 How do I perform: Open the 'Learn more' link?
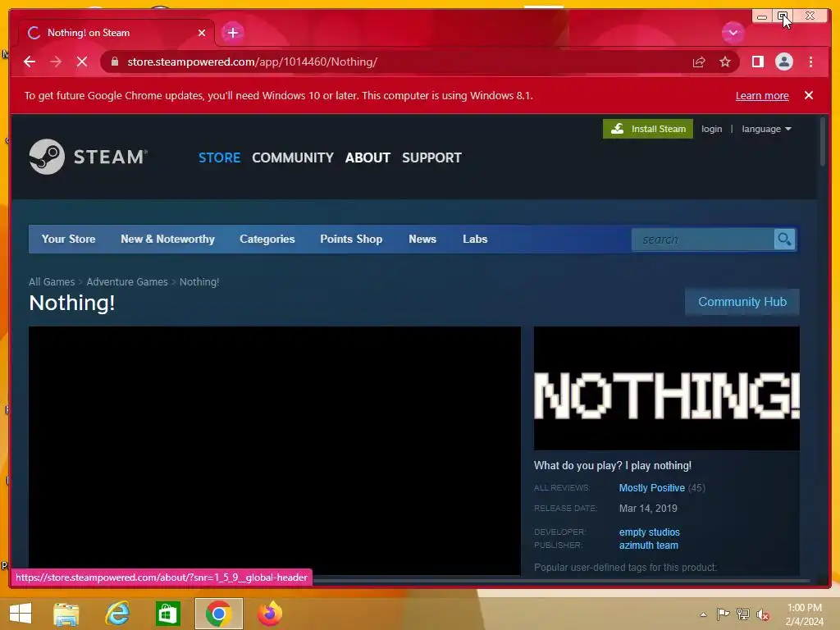(762, 95)
